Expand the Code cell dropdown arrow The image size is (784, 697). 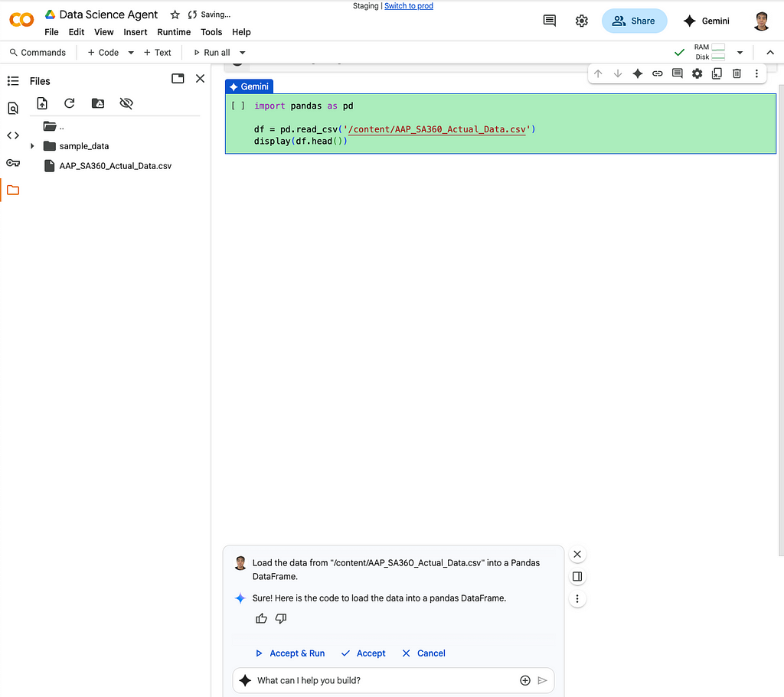[130, 53]
